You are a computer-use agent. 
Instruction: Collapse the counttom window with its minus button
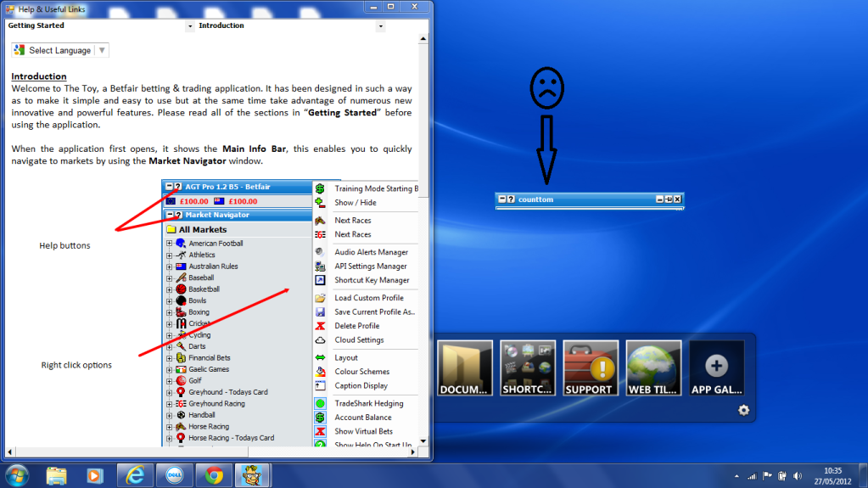pos(501,199)
